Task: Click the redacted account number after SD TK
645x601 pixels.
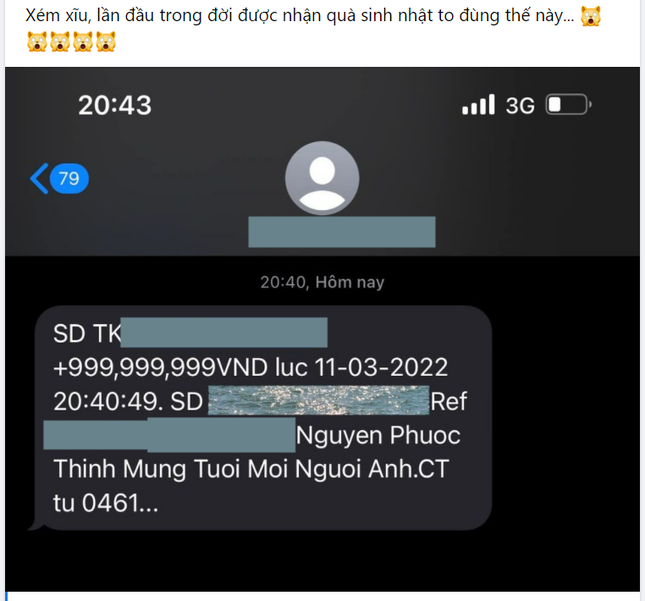Action: (224, 332)
